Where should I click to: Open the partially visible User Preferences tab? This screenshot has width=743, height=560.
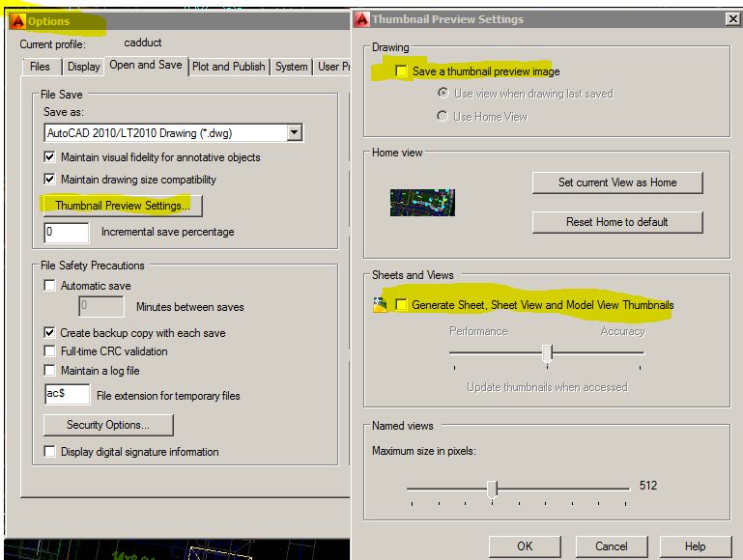[x=333, y=67]
